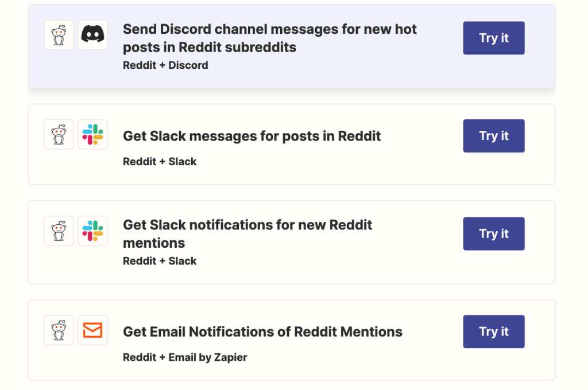The height and width of the screenshot is (390, 588).
Task: Select the Slack icon on the Reddit mentions template
Action: pos(92,231)
